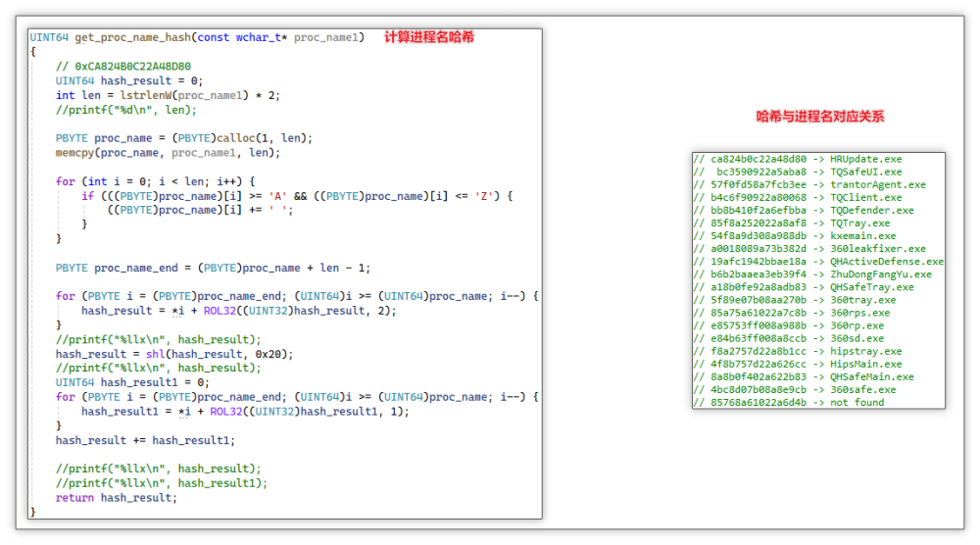The image size is (980, 545).
Task: Select the 0xCA824B0C22A48D80 comment line
Action: 123,67
